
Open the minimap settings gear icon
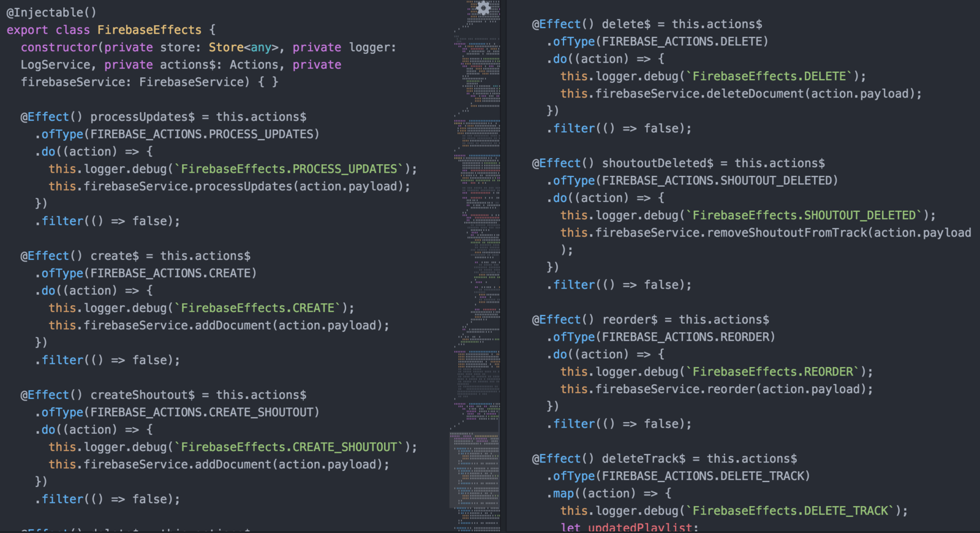coord(483,7)
